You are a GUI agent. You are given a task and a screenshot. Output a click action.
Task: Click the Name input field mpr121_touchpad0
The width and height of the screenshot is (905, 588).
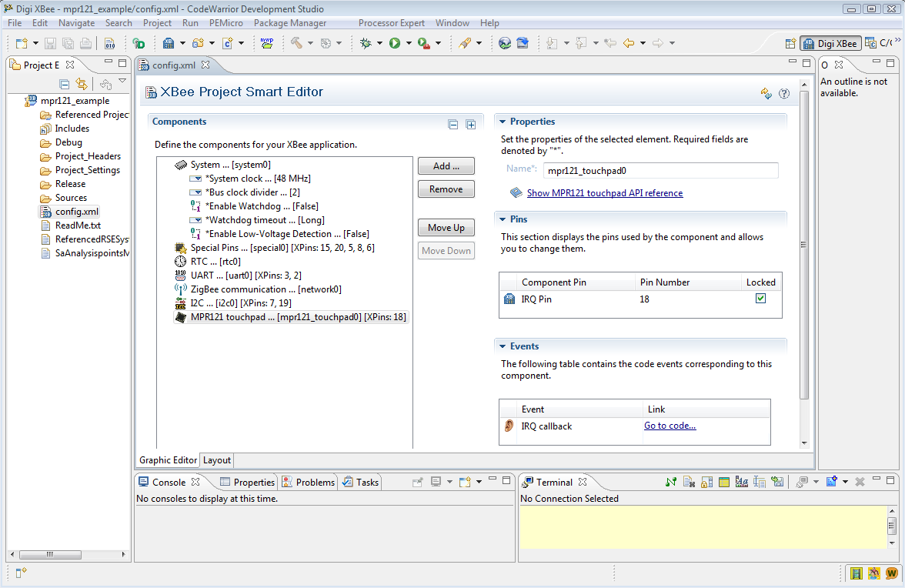pos(660,171)
